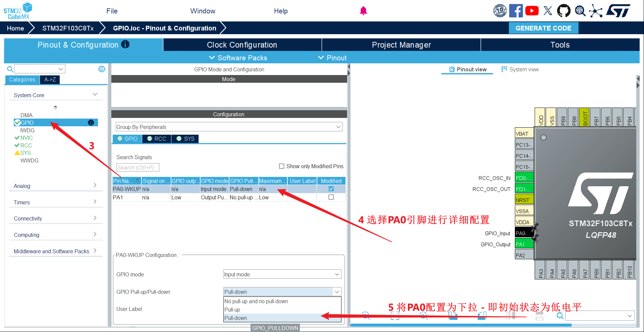Image resolution: width=644 pixels, height=332 pixels.
Task: Click the Pinout & Configuration info icon
Action: click(125, 44)
